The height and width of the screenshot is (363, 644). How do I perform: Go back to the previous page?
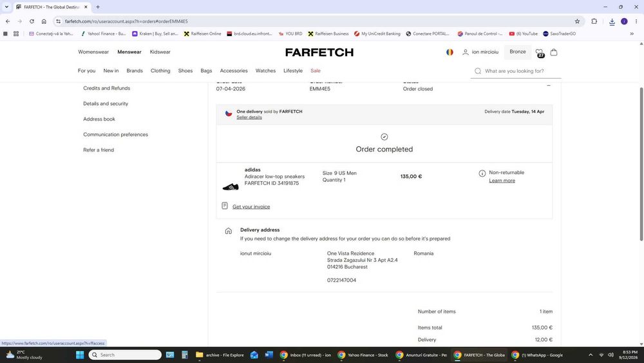(7, 21)
